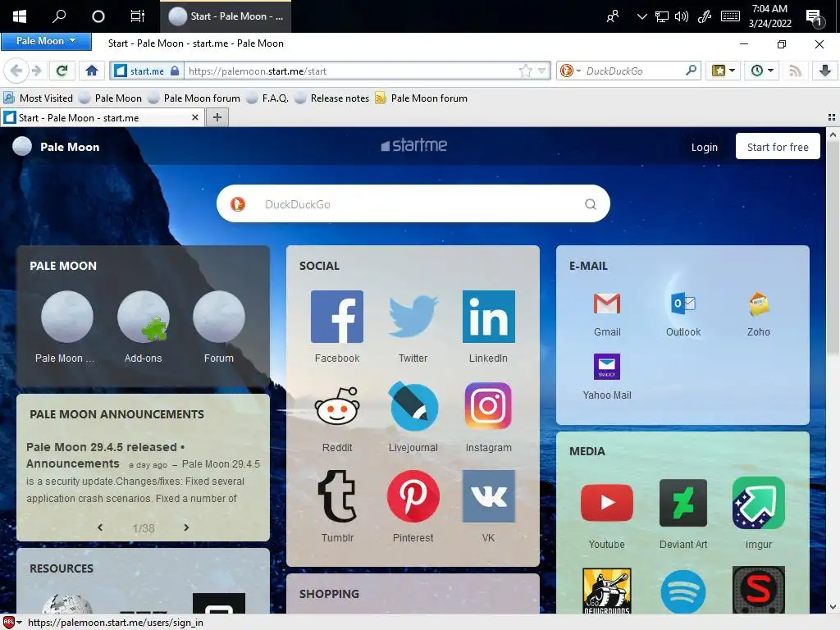This screenshot has width=840, height=630.
Task: Open the LinkedIn tile
Action: point(489,317)
